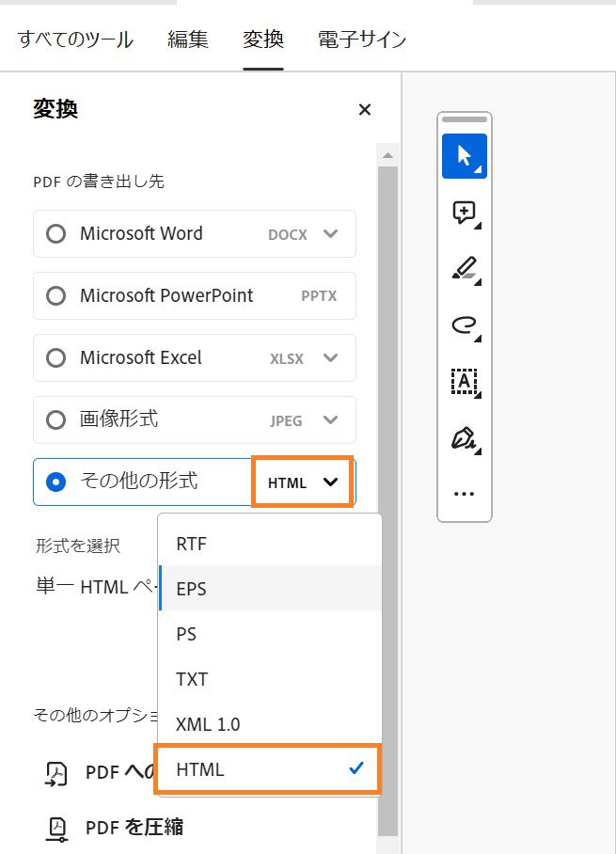The width and height of the screenshot is (616, 854).
Task: Choose the freehand drawing tool
Action: 464,325
